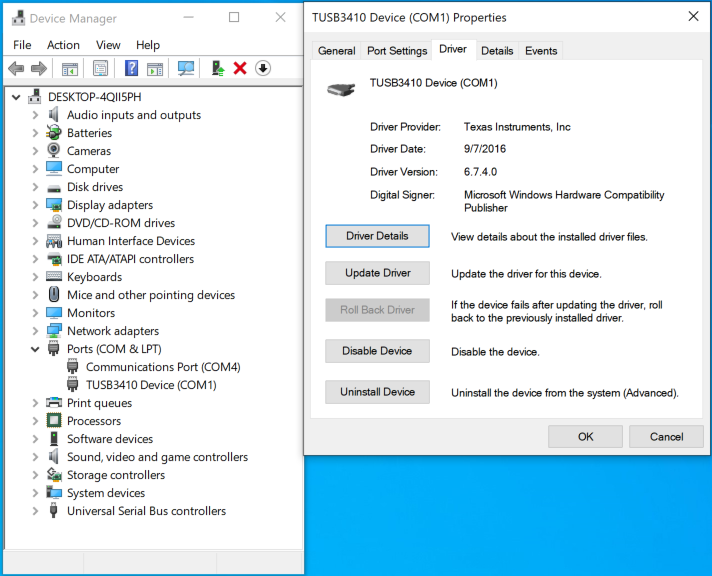Click the Processors chip icon
The width and height of the screenshot is (712, 576).
point(54,421)
